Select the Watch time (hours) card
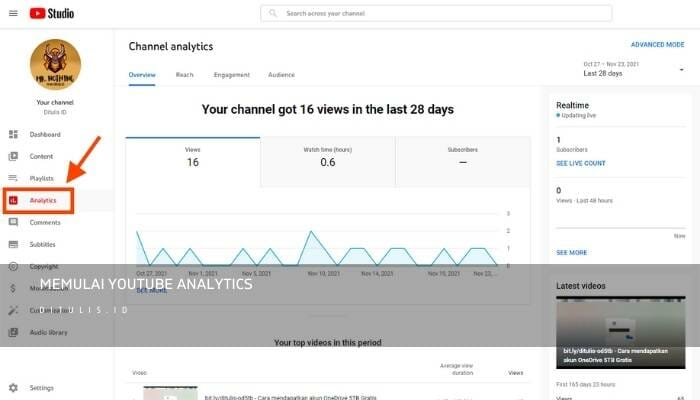This screenshot has width=700, height=400. click(x=328, y=162)
